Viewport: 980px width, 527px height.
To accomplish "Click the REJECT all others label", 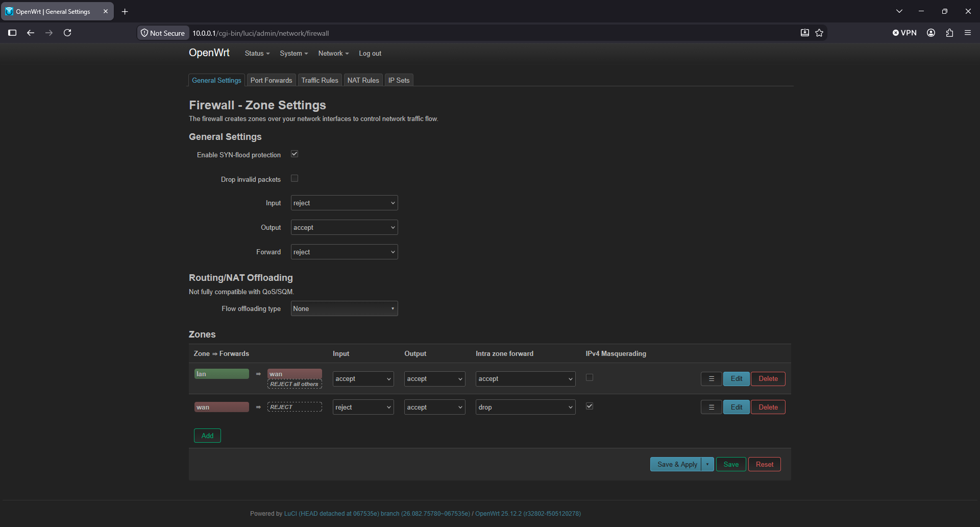I will coord(295,384).
